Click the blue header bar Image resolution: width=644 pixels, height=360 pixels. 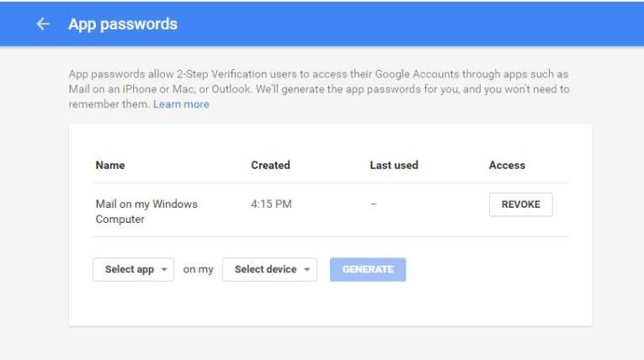(404, 24)
